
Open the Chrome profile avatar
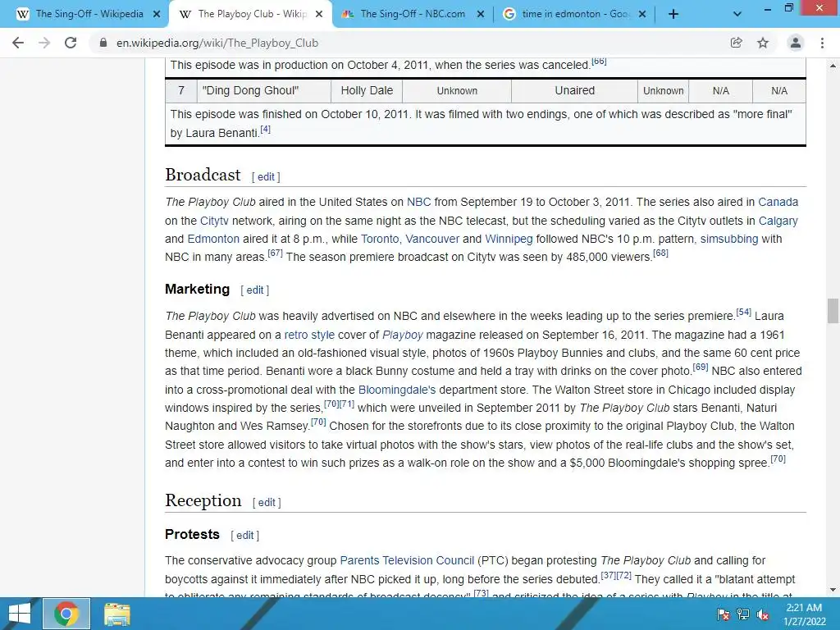796,43
